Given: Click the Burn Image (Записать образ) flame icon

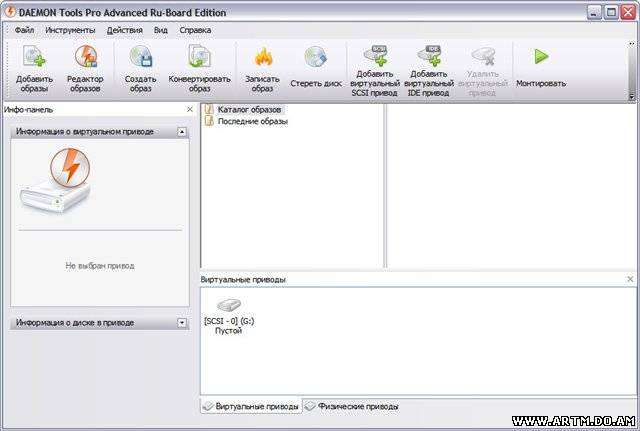Looking at the screenshot, I should click(x=263, y=57).
